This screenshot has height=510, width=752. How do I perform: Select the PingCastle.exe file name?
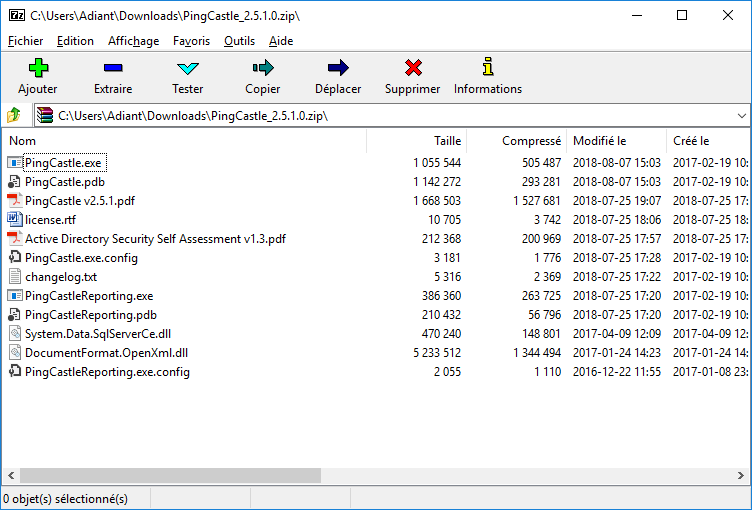[x=63, y=163]
